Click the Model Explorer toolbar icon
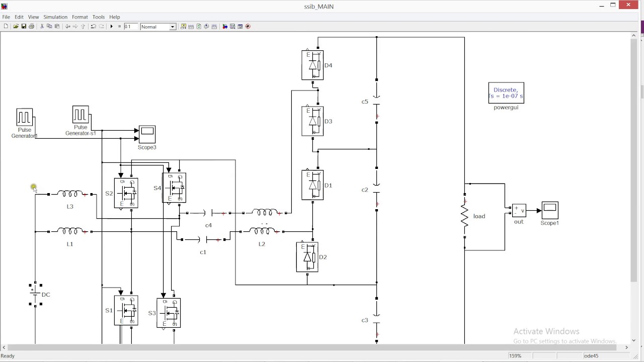This screenshot has width=644, height=362. tap(232, 26)
